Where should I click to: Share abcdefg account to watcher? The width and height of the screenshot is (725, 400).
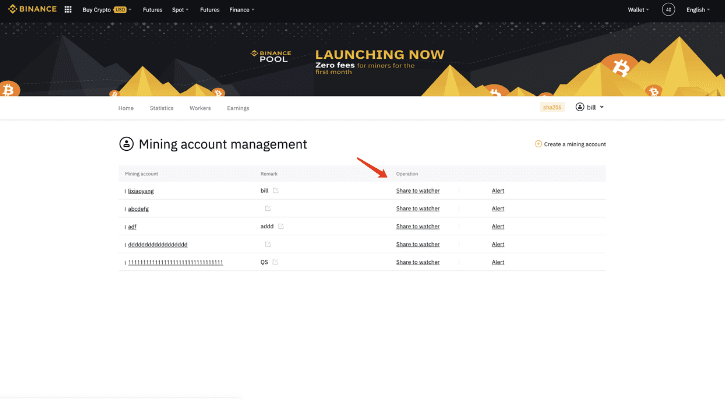point(418,209)
